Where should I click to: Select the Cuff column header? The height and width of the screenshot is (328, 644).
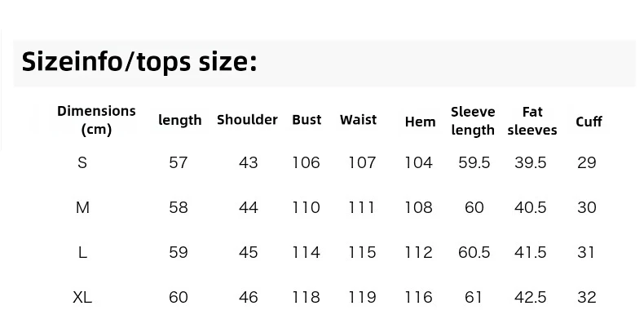(589, 122)
